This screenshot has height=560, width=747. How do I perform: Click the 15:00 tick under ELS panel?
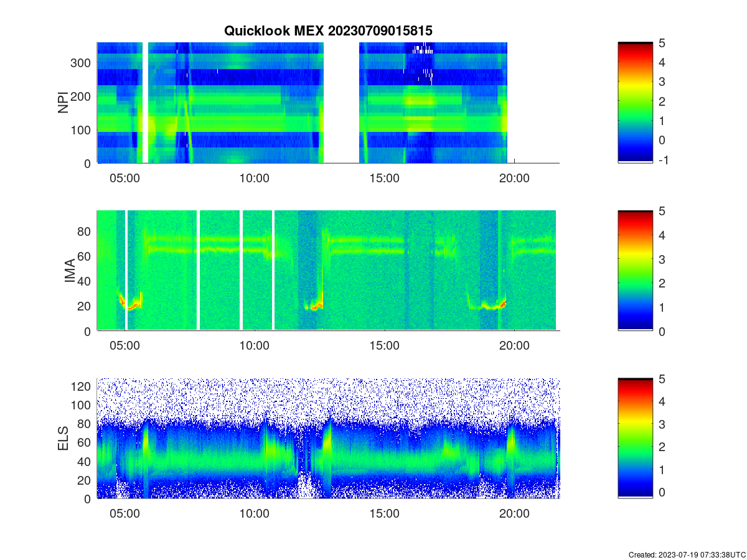(x=385, y=514)
